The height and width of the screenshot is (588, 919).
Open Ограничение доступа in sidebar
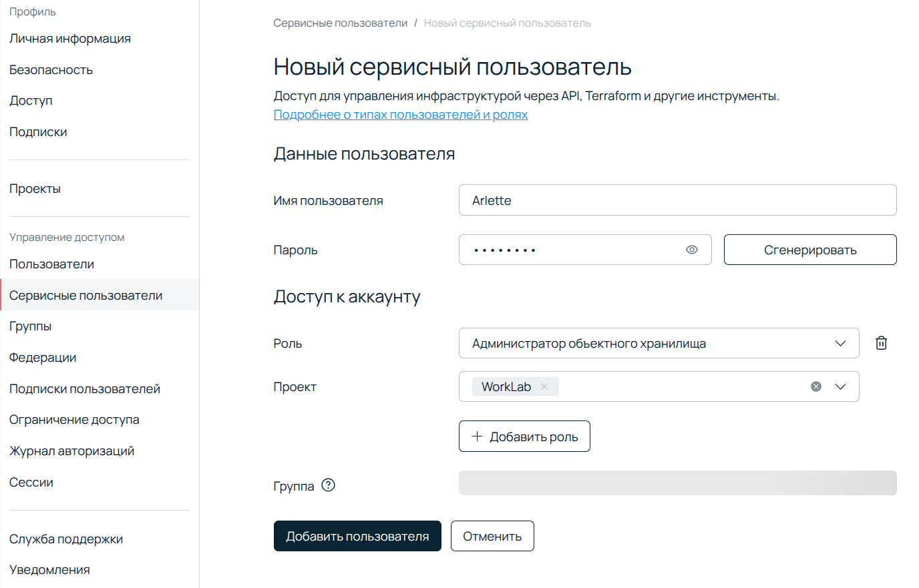coord(74,420)
